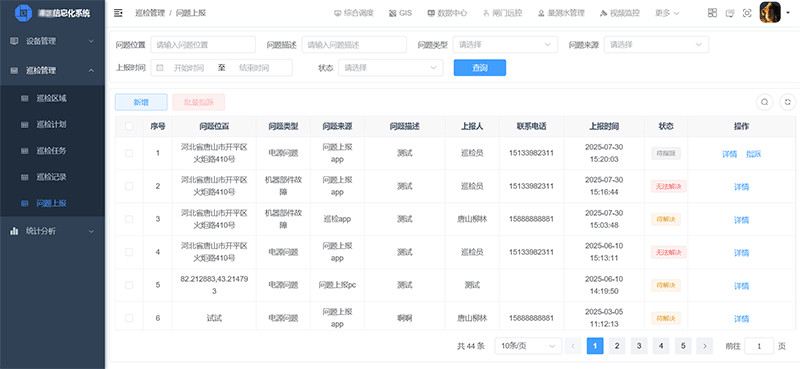800x369 pixels.
Task: Expand the 更多 top navigation dropdown
Action: (667, 13)
